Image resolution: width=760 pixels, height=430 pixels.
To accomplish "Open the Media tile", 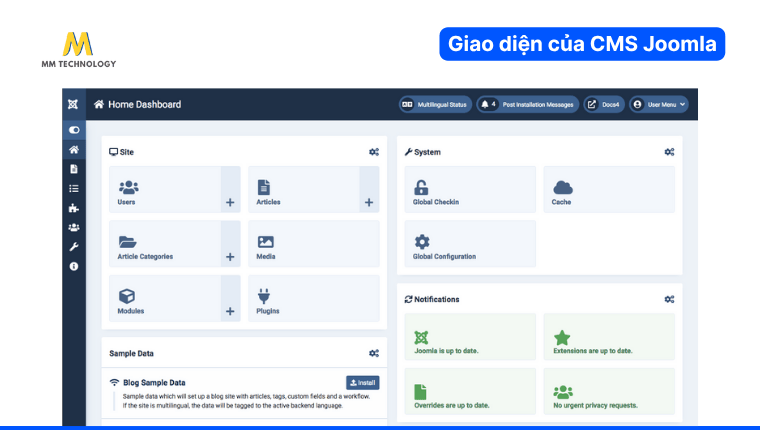I will pyautogui.click(x=314, y=244).
